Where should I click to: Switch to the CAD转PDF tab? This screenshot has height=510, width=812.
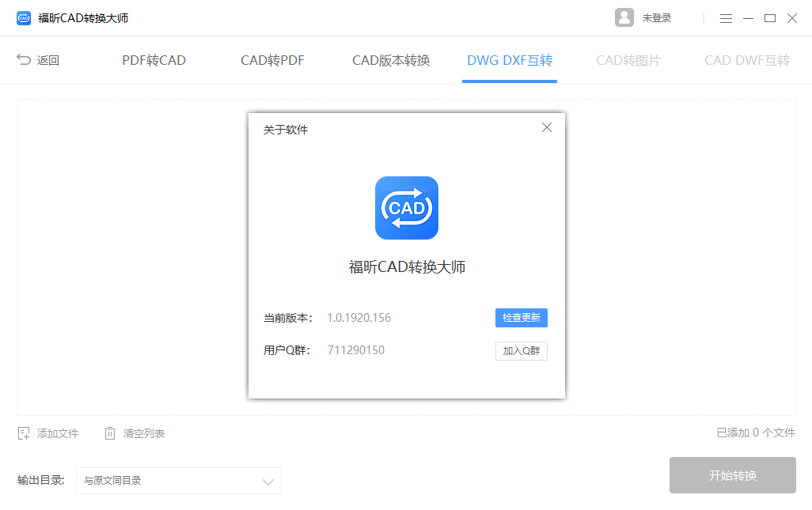272,59
